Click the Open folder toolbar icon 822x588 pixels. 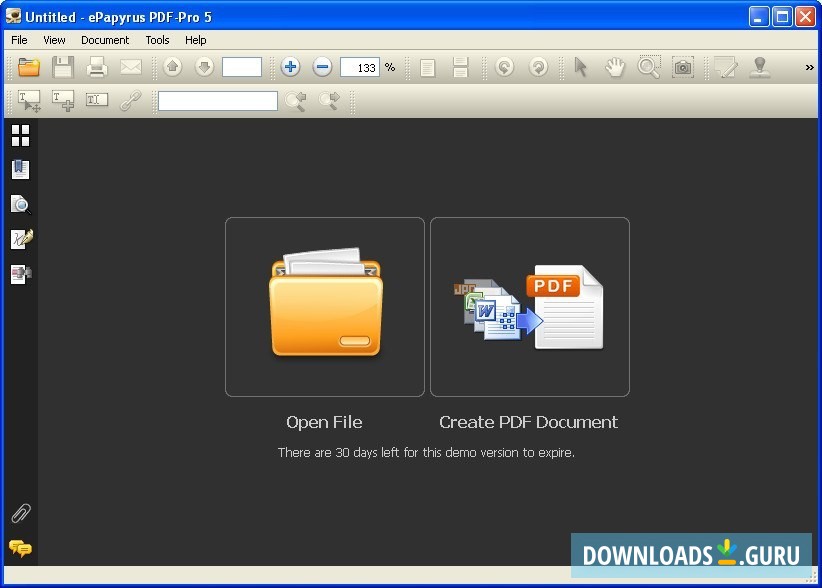(x=29, y=67)
